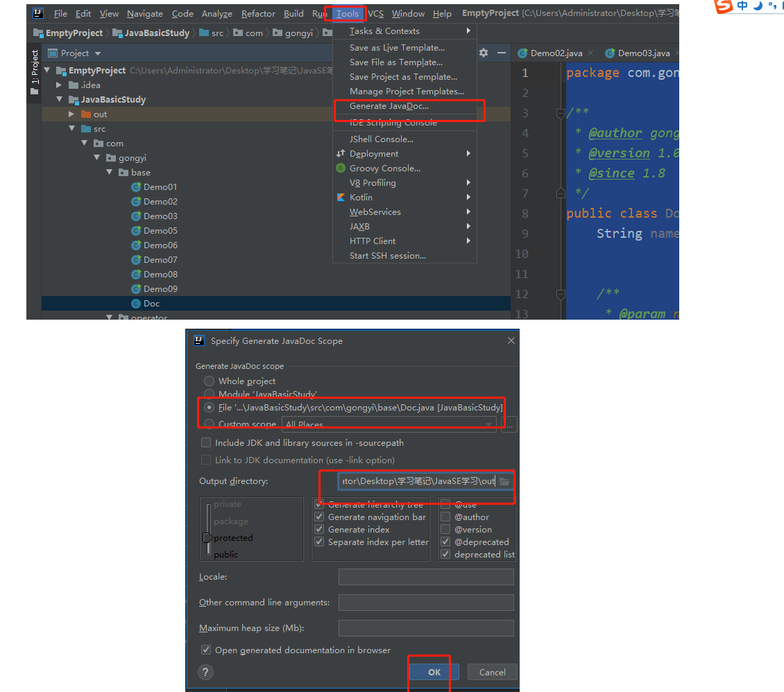Toggle the @deprecated checkbox
784x692 pixels.
tap(445, 542)
